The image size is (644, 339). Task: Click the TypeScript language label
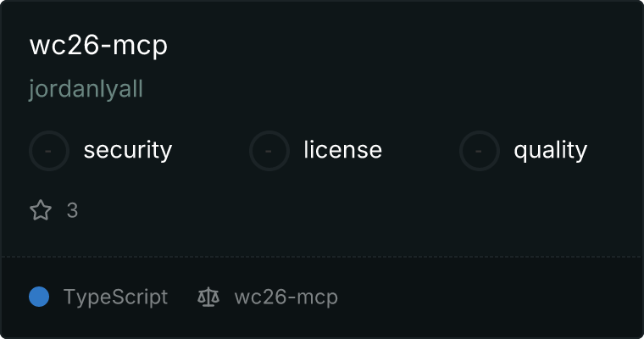(x=115, y=297)
